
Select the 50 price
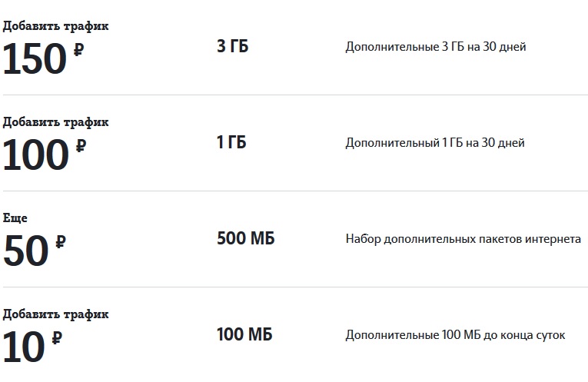(26, 250)
